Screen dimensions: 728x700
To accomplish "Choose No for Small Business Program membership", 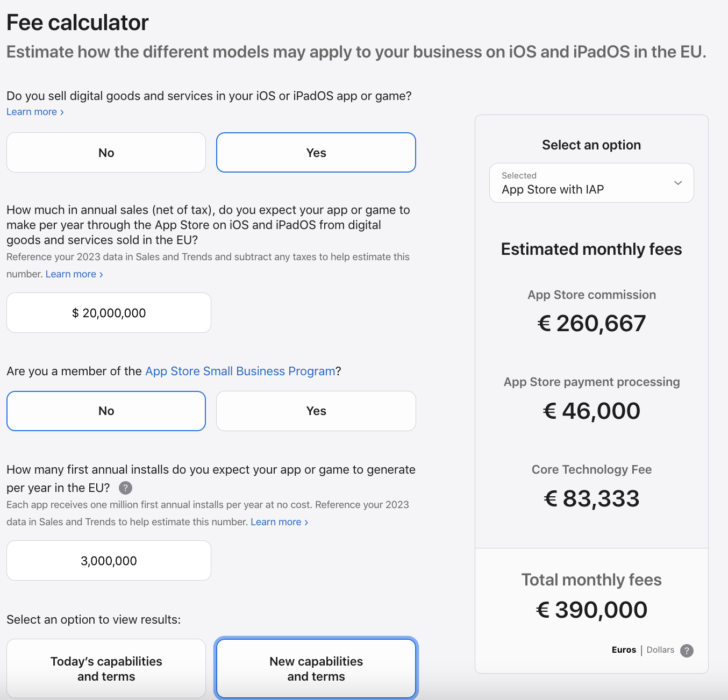I will [x=106, y=411].
